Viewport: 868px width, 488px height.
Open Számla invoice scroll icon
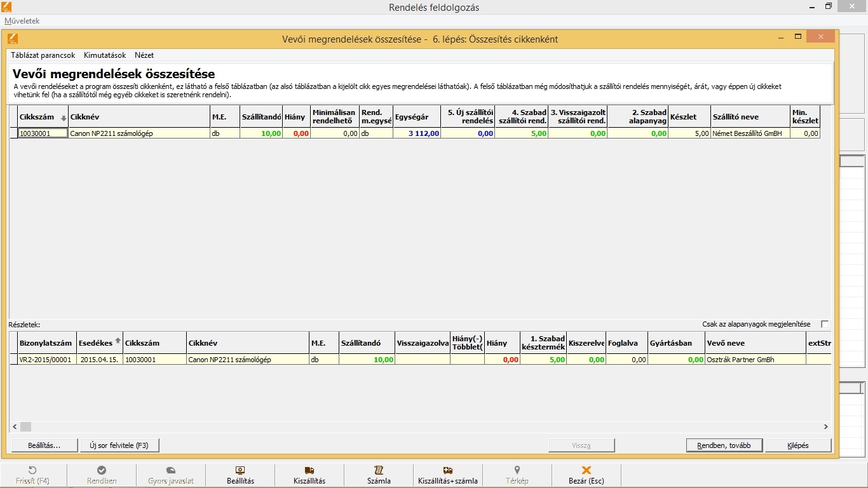pos(379,470)
